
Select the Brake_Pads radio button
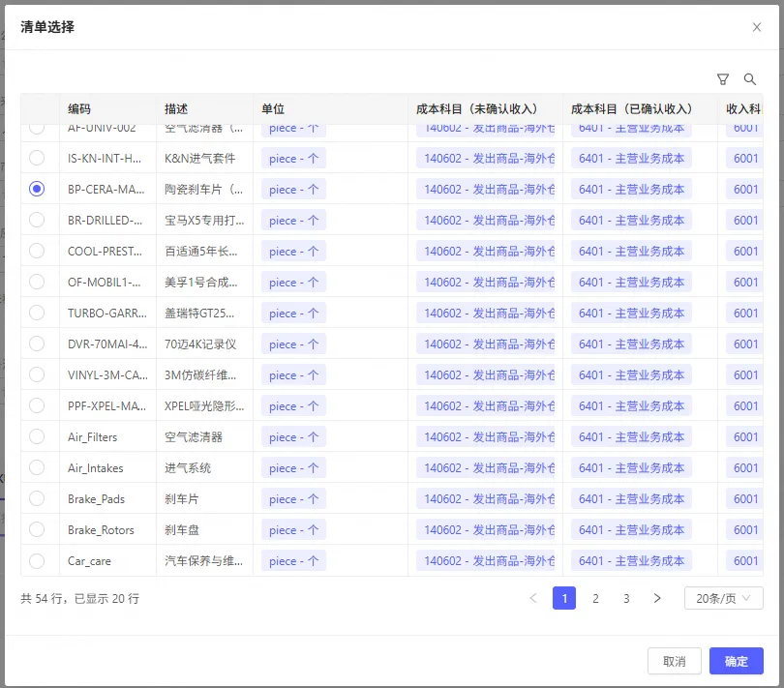tap(37, 498)
